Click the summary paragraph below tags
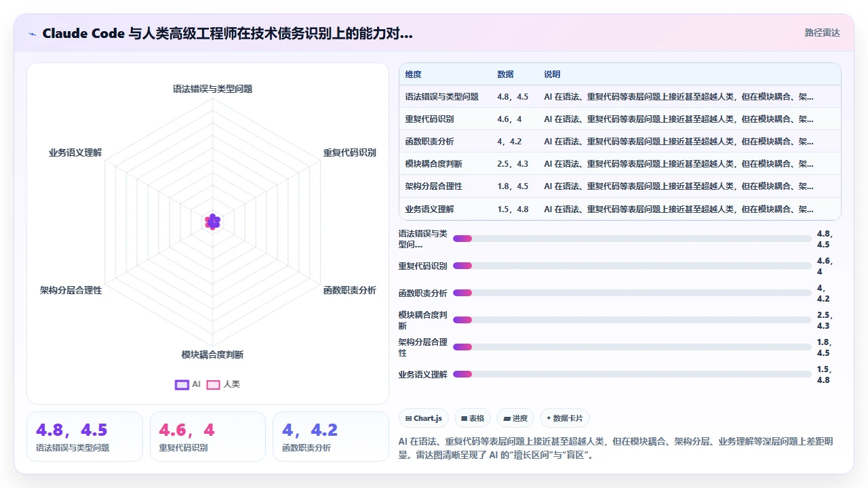Image resolution: width=868 pixels, height=488 pixels. (x=616, y=448)
